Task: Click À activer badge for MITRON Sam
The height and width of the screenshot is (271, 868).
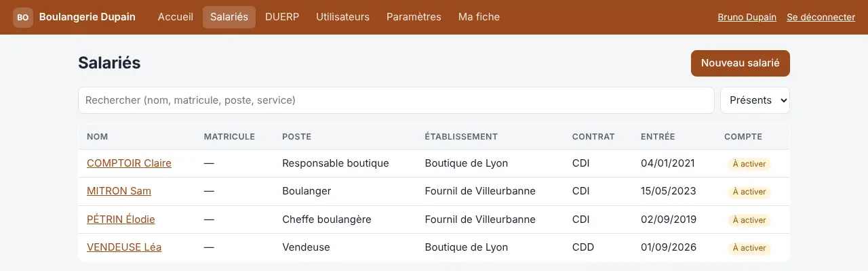Action: 749,192
